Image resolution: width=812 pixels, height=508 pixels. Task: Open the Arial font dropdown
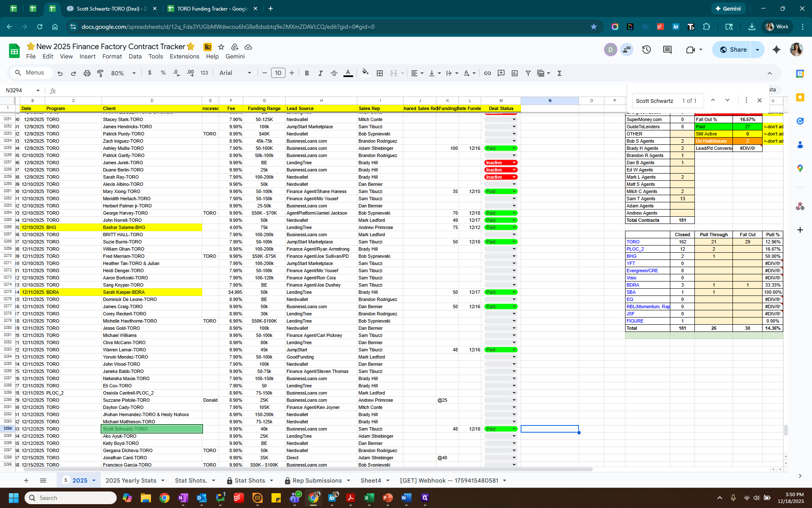235,73
